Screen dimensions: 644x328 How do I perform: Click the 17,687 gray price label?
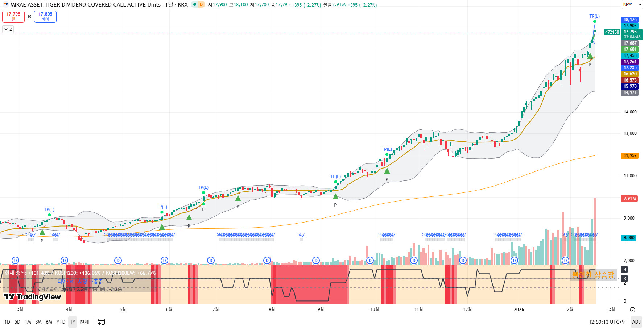coord(630,43)
